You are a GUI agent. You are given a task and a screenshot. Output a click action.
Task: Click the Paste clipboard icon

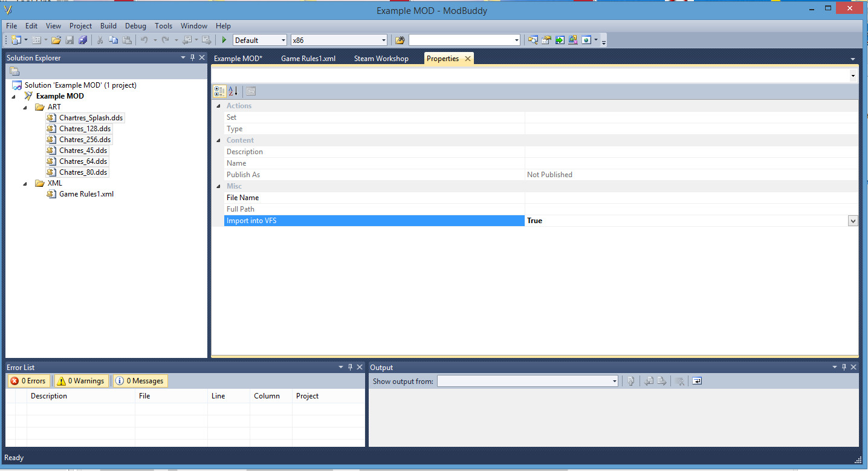pos(127,40)
